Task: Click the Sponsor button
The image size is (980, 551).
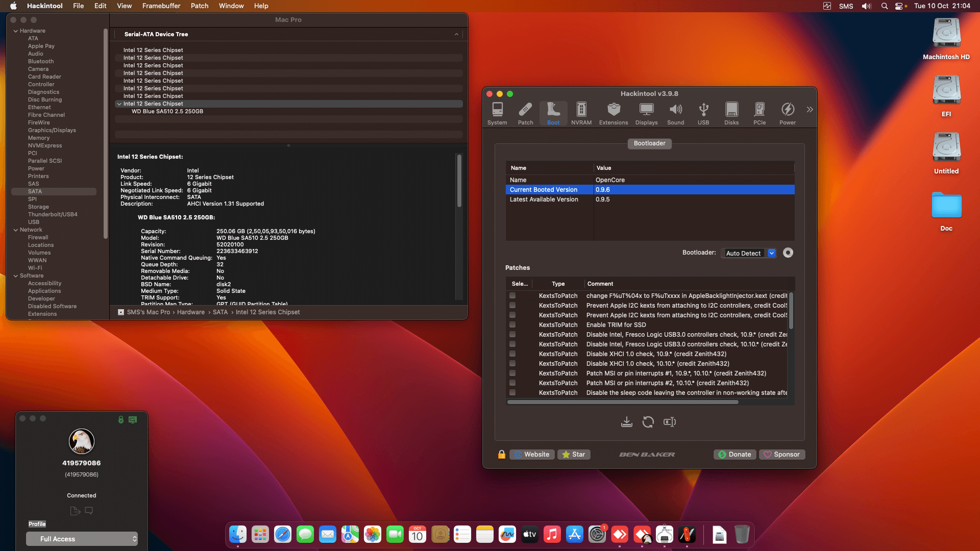Action: 782,454
